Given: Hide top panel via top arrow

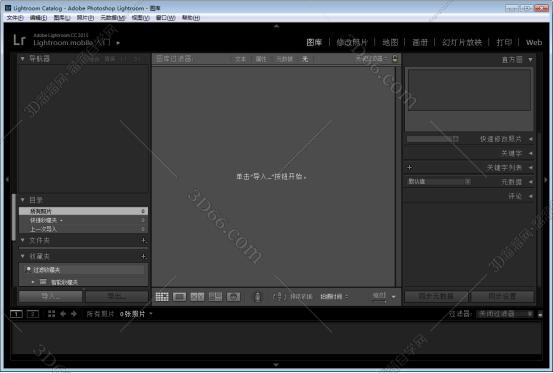Looking at the screenshot, I should 276,26.
